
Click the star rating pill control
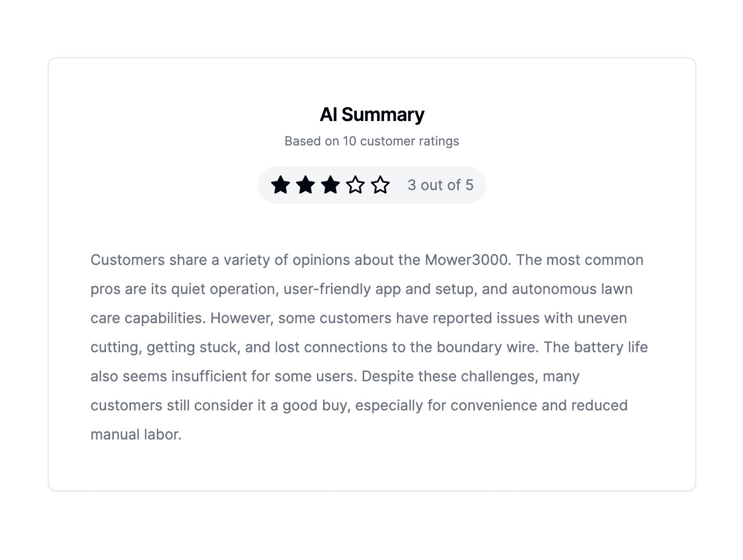tap(372, 184)
